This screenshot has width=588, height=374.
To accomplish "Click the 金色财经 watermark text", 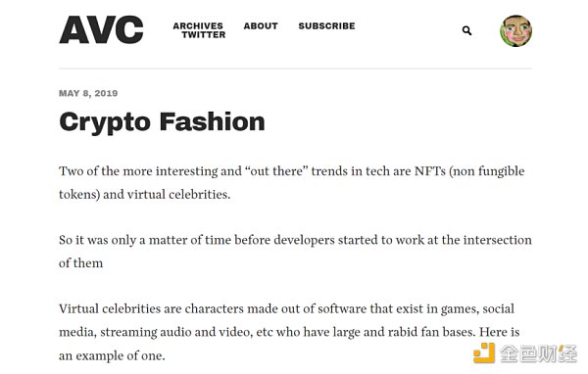I will coord(538,353).
